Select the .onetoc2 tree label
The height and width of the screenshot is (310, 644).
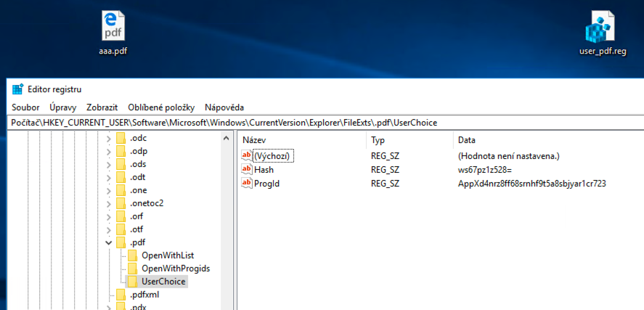click(147, 204)
